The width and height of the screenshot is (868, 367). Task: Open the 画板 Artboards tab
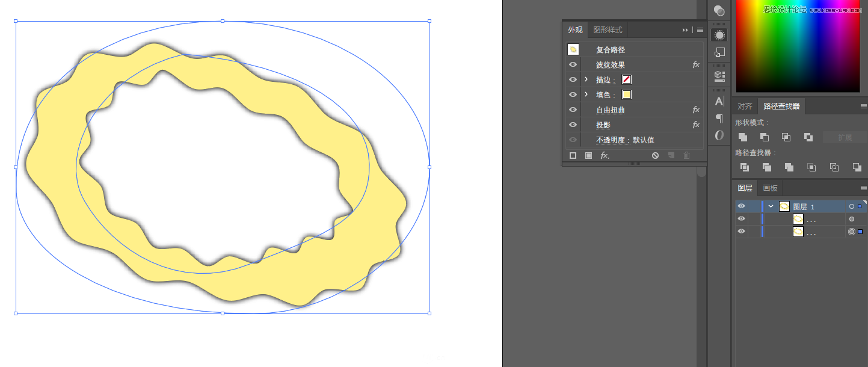click(770, 188)
